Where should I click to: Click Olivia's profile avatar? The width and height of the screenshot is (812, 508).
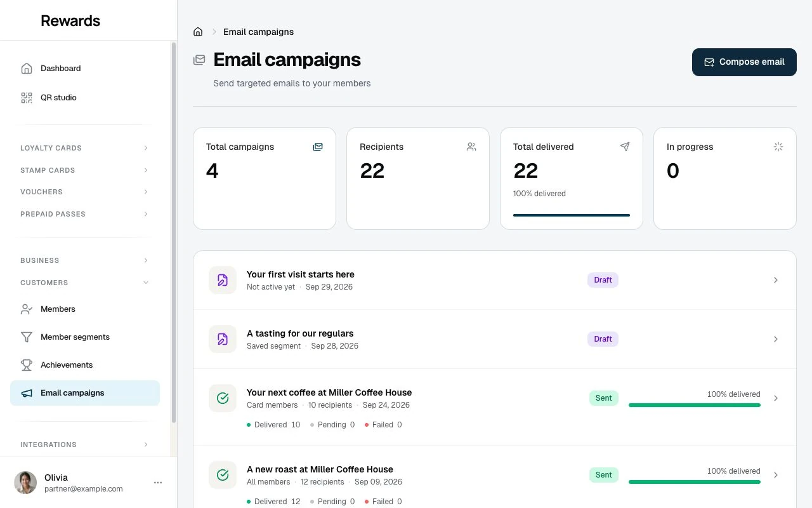point(25,483)
